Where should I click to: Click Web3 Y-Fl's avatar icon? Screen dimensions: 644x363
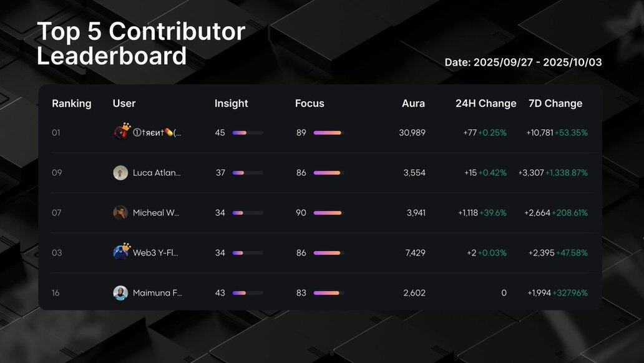[x=120, y=252]
